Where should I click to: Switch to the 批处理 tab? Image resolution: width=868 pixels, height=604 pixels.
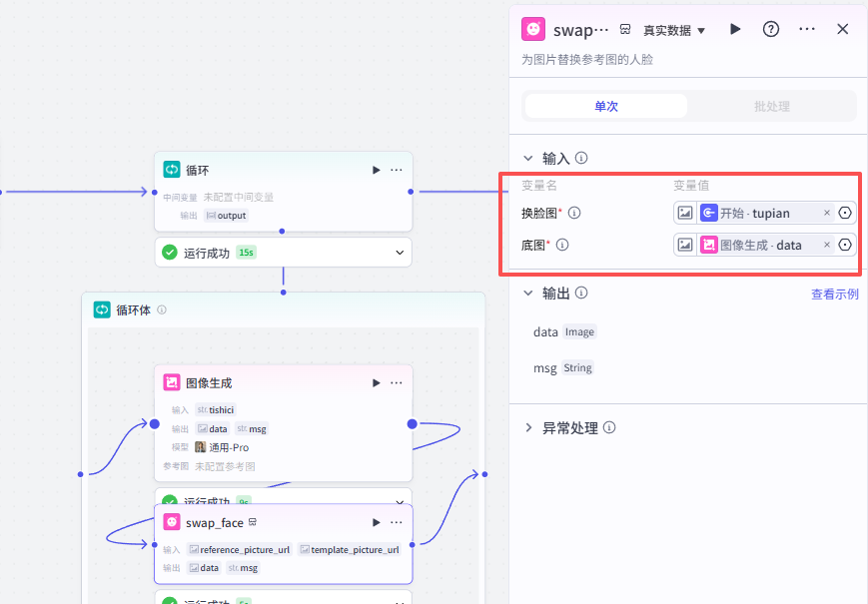coord(774,106)
